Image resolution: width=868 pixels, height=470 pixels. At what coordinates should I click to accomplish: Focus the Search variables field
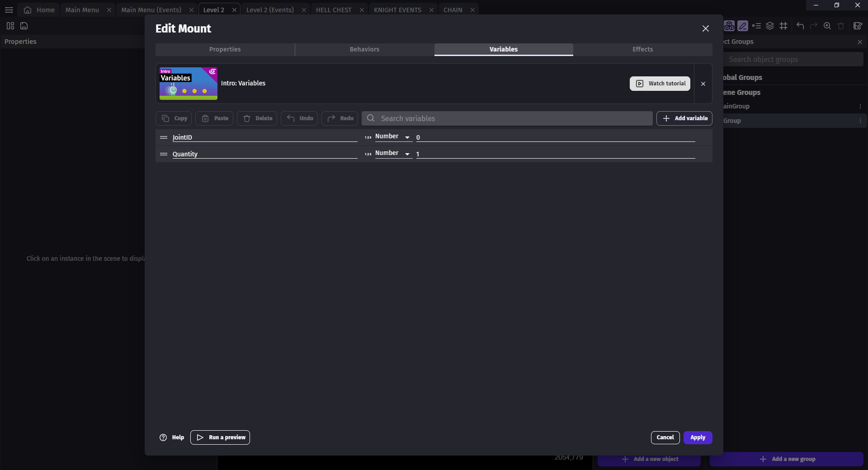(507, 118)
